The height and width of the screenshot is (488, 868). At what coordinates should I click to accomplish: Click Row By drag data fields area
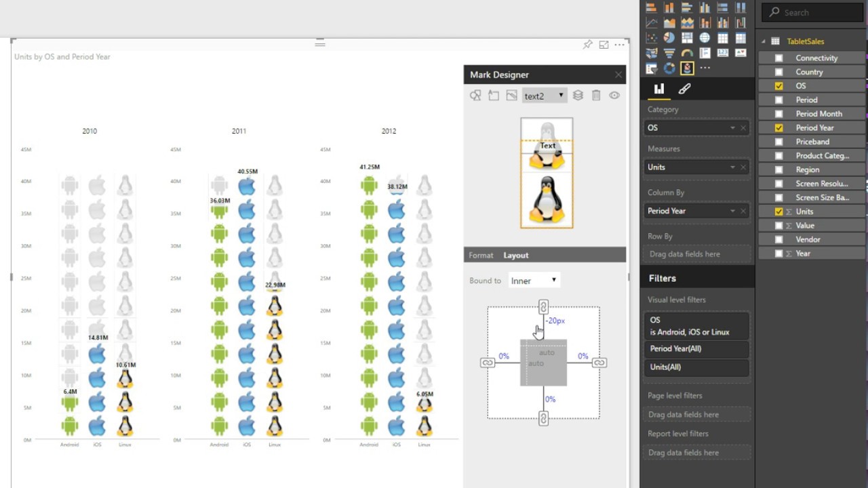point(696,254)
